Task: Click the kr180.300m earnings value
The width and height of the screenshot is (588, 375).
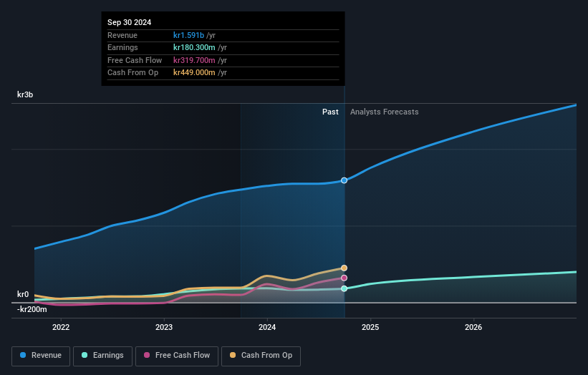Action: 194,47
